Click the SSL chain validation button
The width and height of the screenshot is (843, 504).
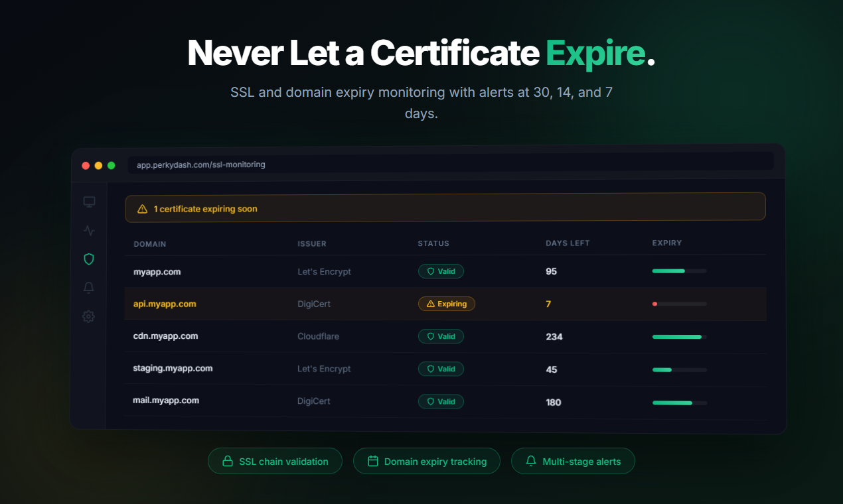pos(275,461)
